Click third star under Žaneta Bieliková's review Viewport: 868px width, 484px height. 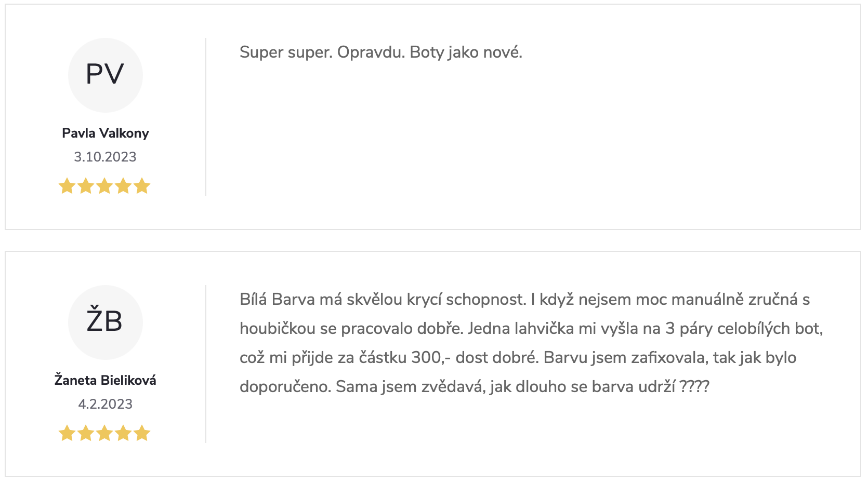click(x=104, y=433)
